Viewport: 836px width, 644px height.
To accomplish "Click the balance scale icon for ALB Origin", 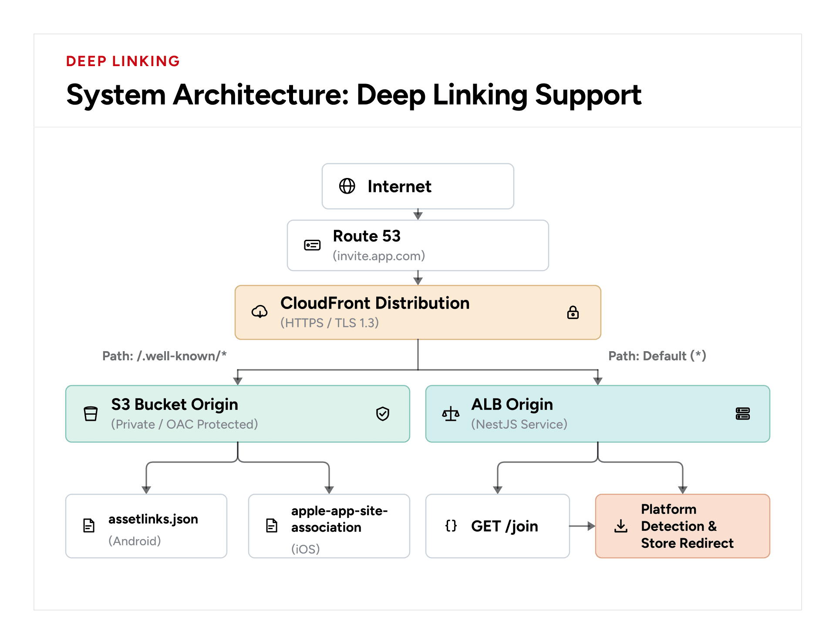I will click(x=451, y=414).
